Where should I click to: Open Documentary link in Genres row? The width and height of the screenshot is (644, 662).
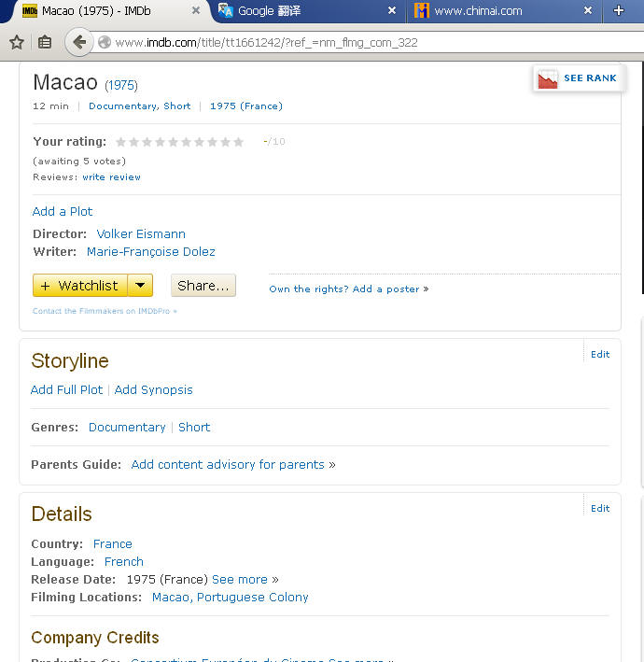(x=127, y=428)
